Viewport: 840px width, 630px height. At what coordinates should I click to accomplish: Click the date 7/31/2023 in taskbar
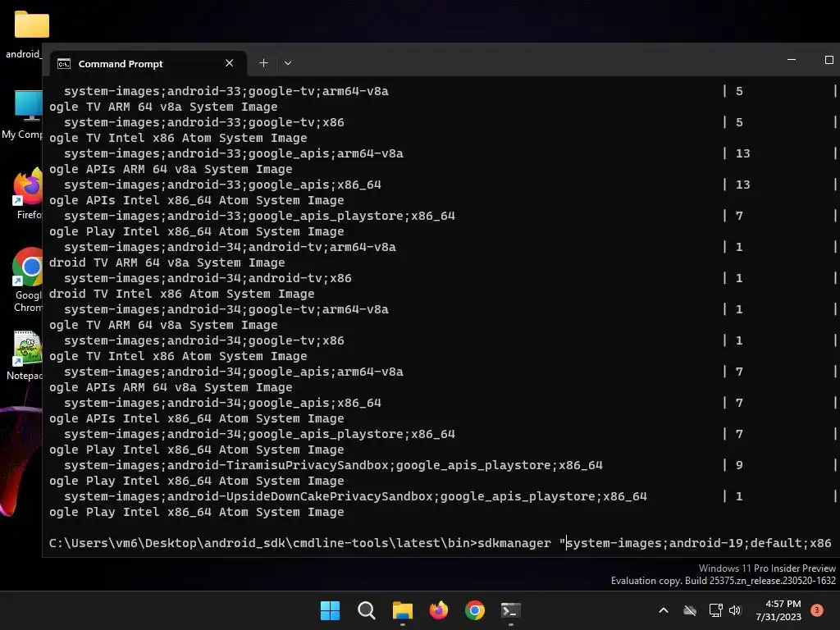pyautogui.click(x=778, y=617)
